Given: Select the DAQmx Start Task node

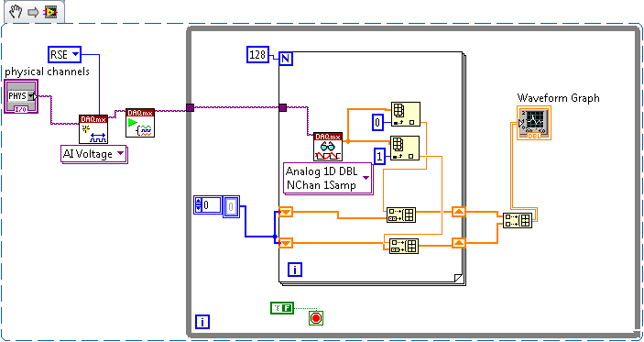Looking at the screenshot, I should click(140, 123).
